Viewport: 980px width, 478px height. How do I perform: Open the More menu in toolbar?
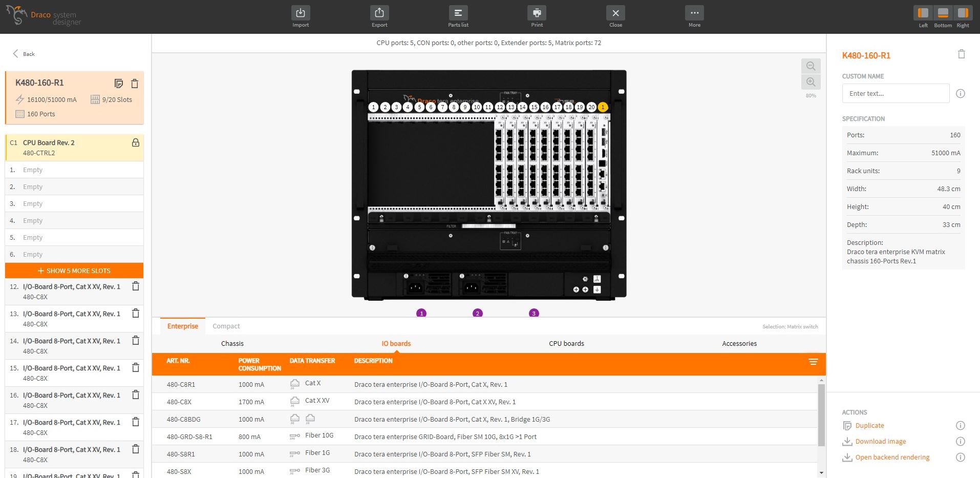coord(694,13)
